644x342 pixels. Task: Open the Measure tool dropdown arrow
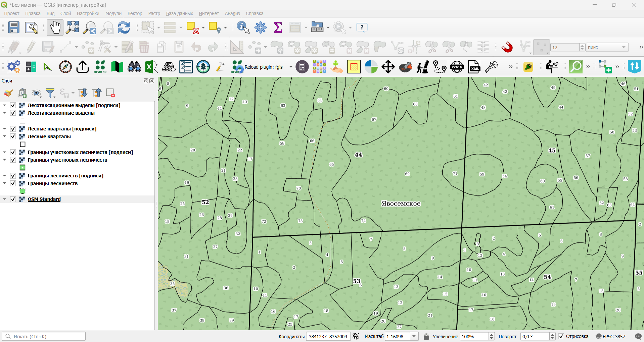point(328,27)
